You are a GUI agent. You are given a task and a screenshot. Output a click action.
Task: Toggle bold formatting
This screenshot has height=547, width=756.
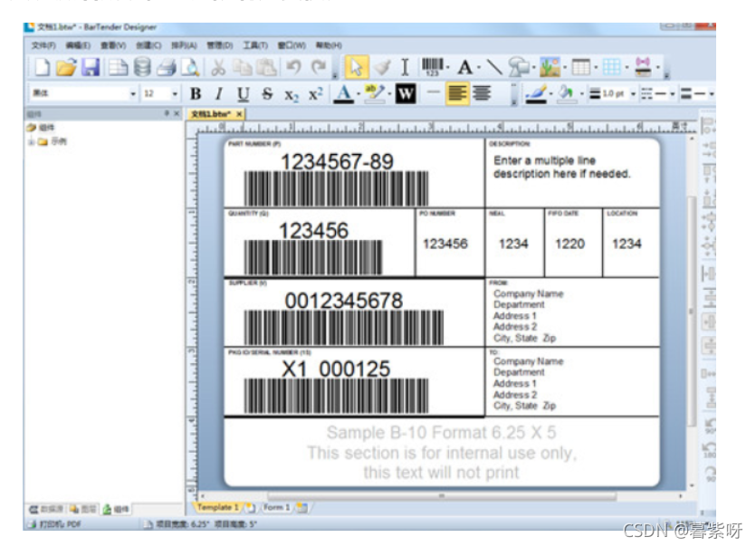coord(197,92)
